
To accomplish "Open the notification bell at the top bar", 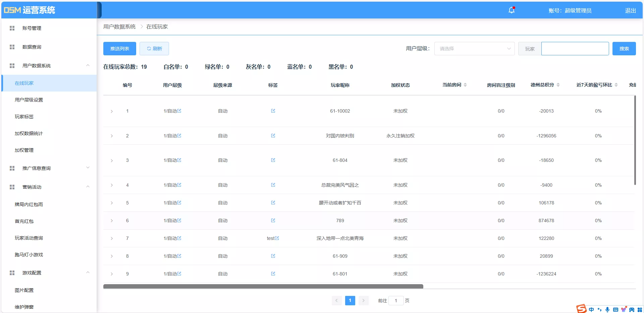I will (511, 10).
